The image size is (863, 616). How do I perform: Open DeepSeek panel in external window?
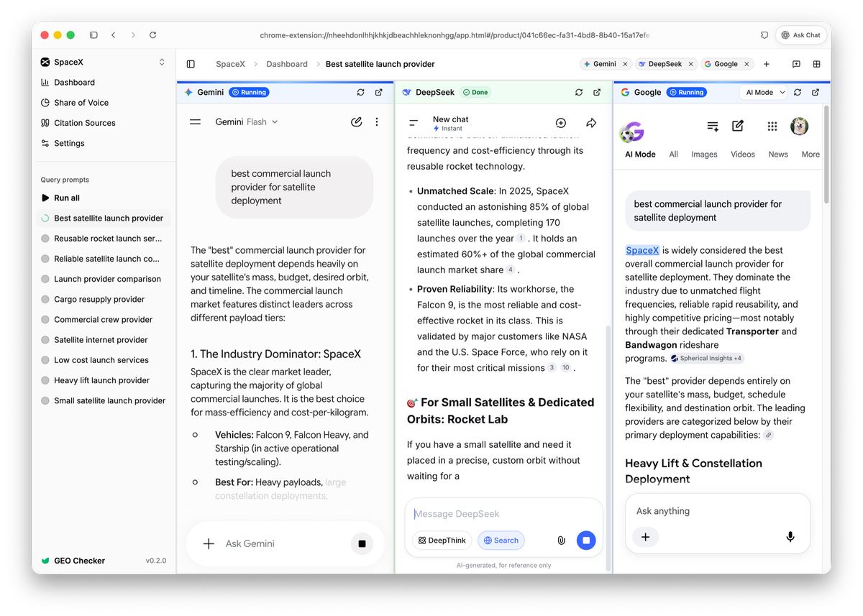click(597, 92)
